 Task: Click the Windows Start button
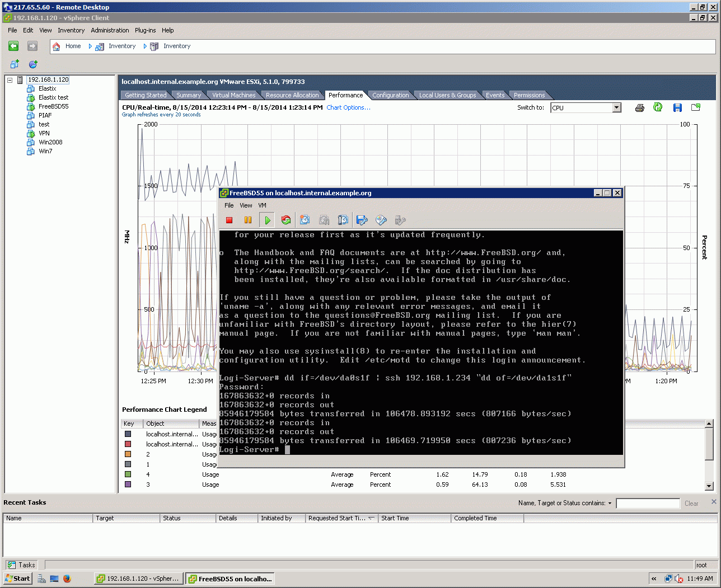(18, 578)
